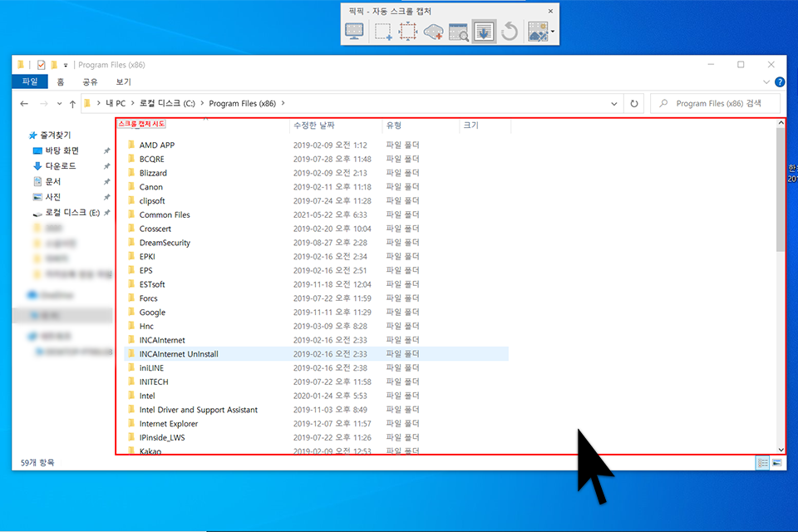This screenshot has height=532, width=798.
Task: Open recent locations dropdown chevron
Action: click(x=60, y=103)
